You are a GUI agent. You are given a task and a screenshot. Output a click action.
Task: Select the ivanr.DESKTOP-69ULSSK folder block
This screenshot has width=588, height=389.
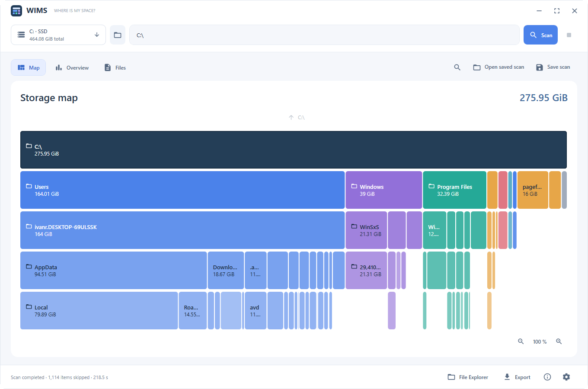(182, 230)
